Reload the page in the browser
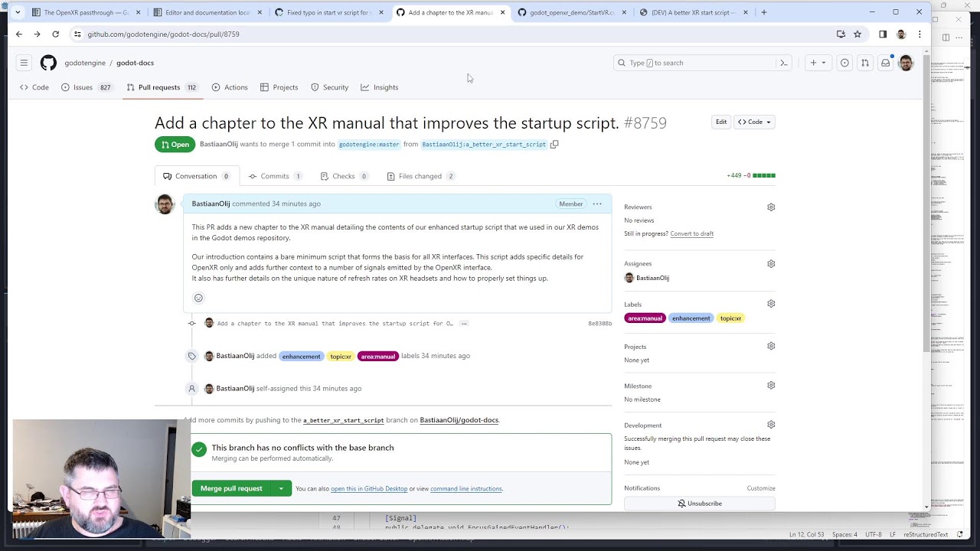The image size is (980, 551). coord(55,34)
